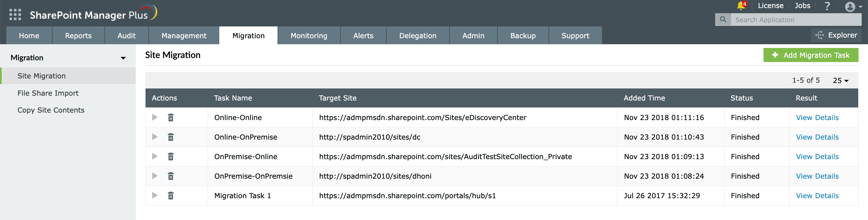Click the Search Application input field
Viewport: 868px width, 220px height.
[796, 20]
